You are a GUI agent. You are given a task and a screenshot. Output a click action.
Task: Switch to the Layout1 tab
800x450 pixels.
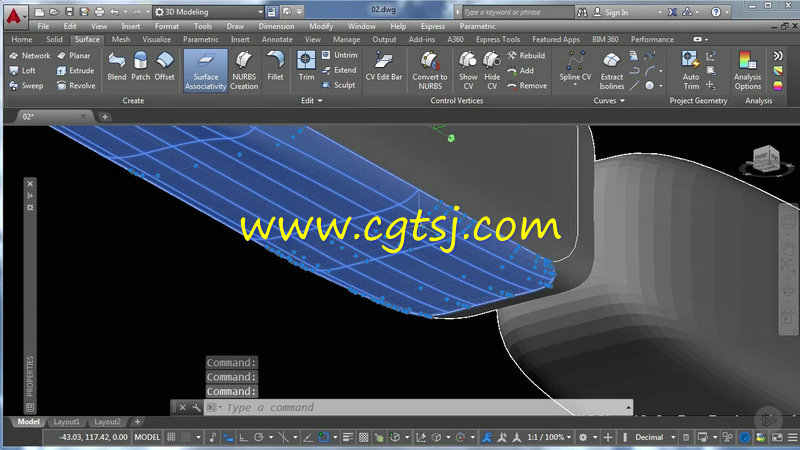click(66, 421)
